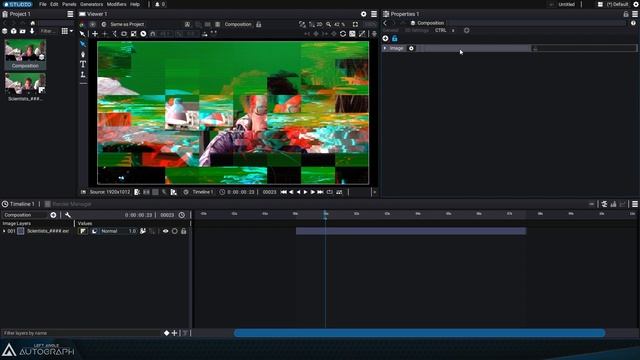Click the timeline playhead marker

(325, 214)
